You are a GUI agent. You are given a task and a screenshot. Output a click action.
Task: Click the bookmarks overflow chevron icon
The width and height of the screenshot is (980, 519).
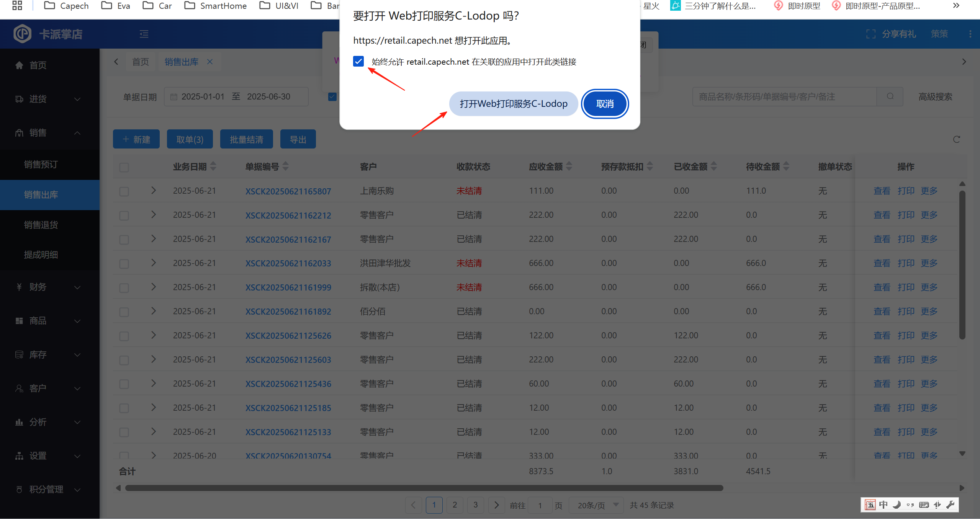956,6
